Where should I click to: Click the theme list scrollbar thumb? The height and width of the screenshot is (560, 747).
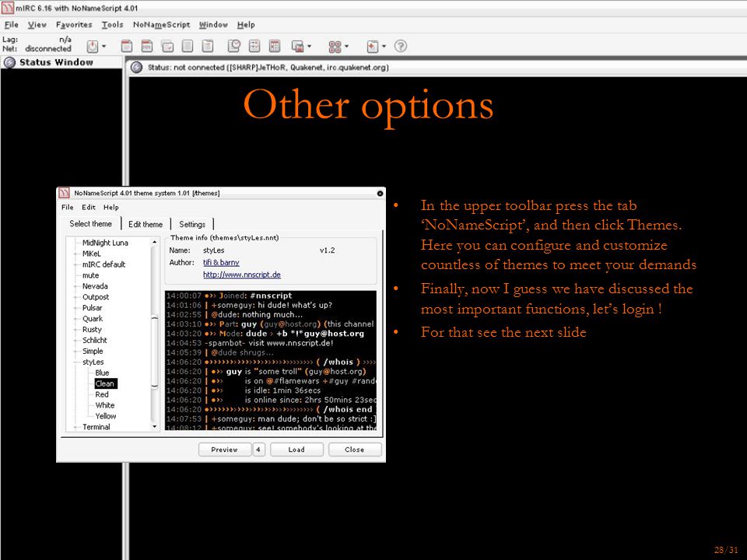point(154,352)
